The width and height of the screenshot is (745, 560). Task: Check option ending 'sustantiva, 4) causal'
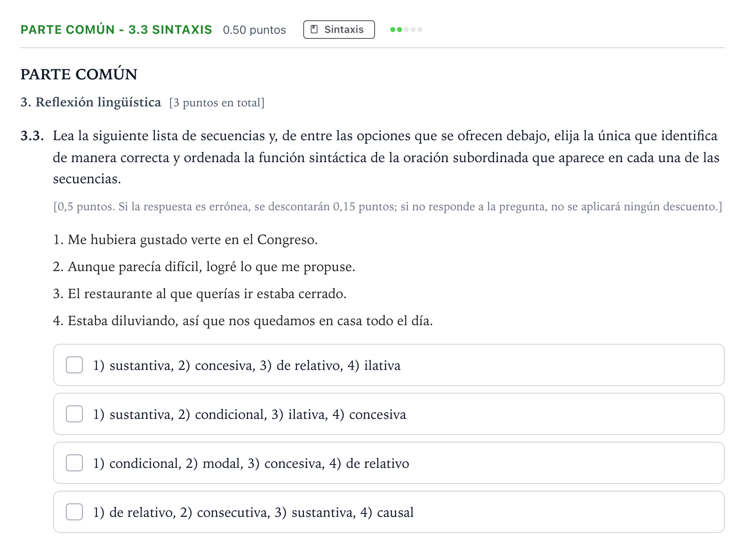(x=74, y=512)
